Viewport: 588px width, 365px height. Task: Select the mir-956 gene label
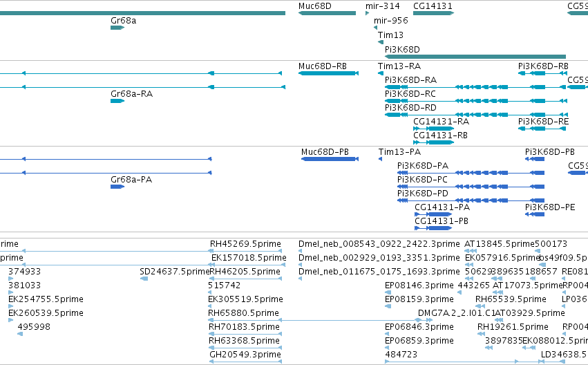coord(391,20)
